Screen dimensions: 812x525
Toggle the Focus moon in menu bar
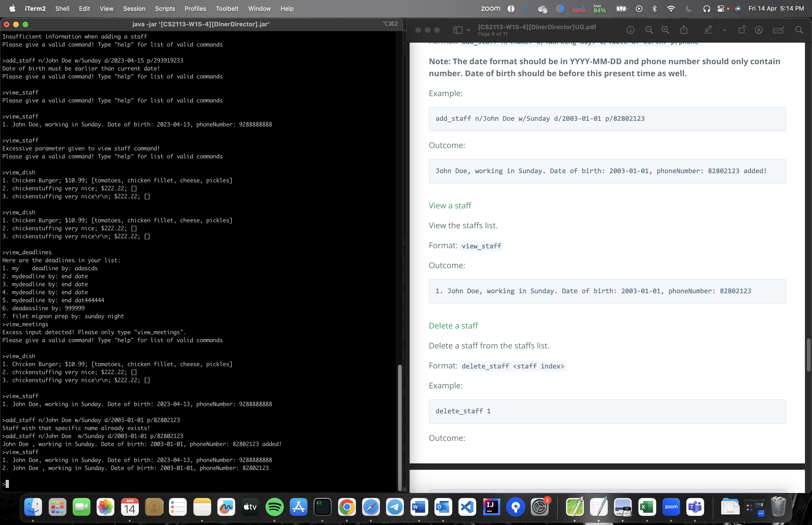click(x=689, y=9)
